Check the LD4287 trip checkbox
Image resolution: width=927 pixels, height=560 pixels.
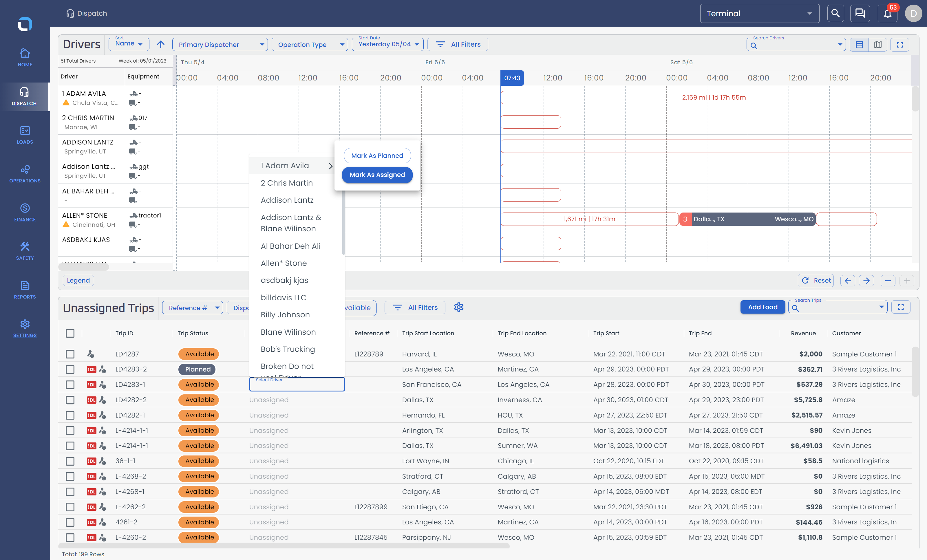pos(70,354)
